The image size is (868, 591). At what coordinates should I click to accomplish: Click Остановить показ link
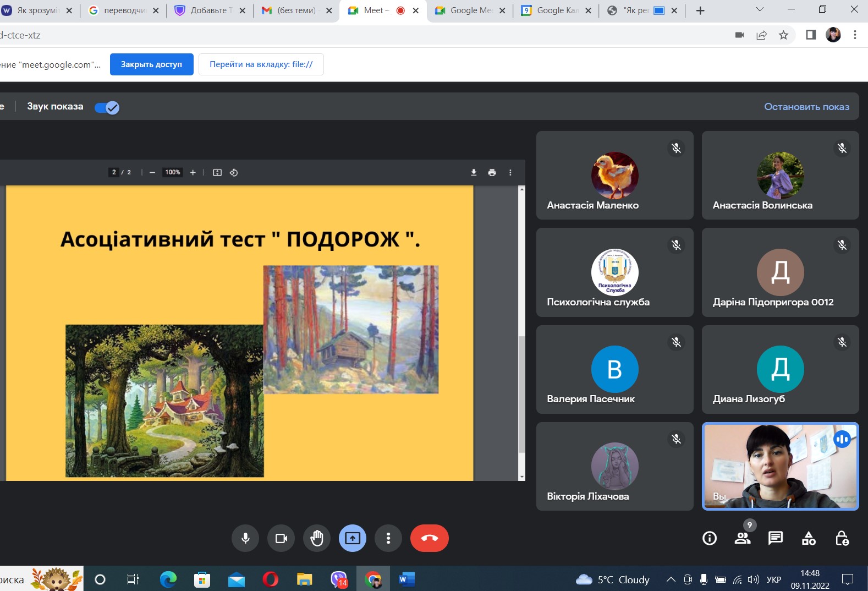coord(806,107)
